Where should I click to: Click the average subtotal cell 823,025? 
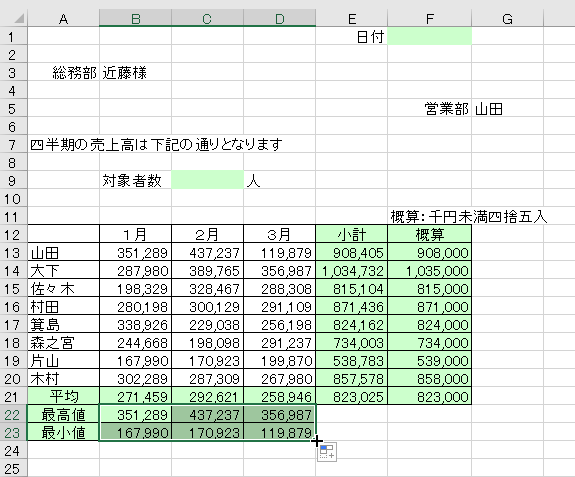(351, 396)
